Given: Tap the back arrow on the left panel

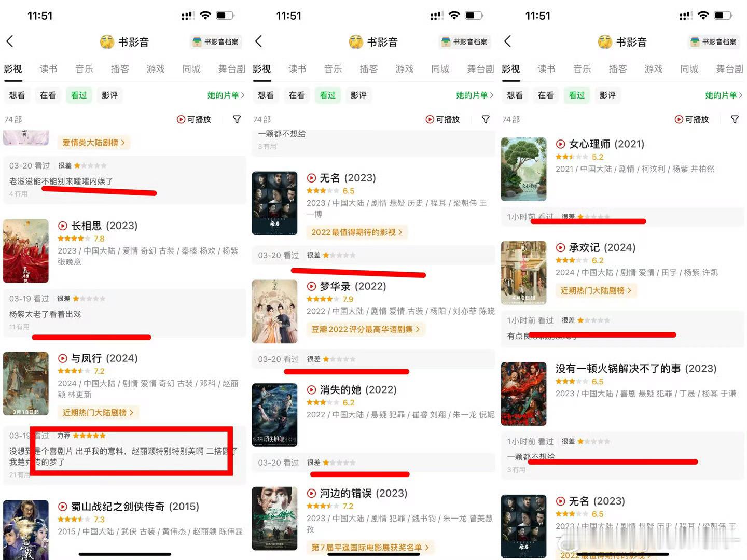Looking at the screenshot, I should (9, 41).
